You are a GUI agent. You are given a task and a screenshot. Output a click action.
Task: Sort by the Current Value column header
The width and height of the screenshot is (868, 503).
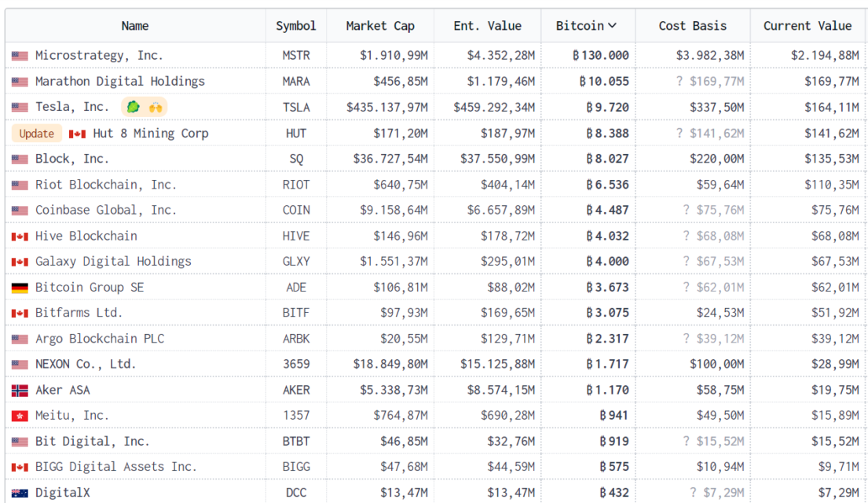coord(807,25)
